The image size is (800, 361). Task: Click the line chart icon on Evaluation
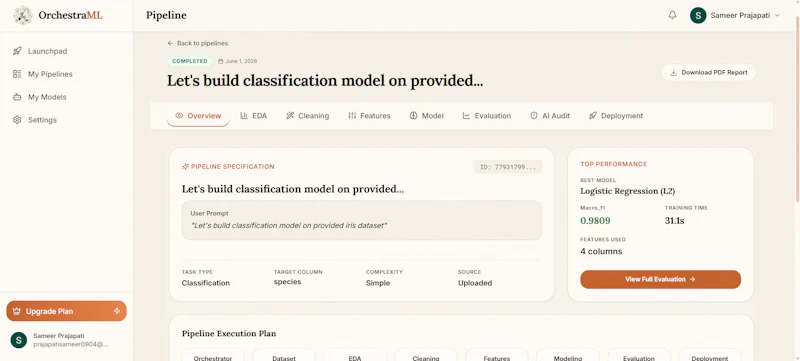[466, 116]
